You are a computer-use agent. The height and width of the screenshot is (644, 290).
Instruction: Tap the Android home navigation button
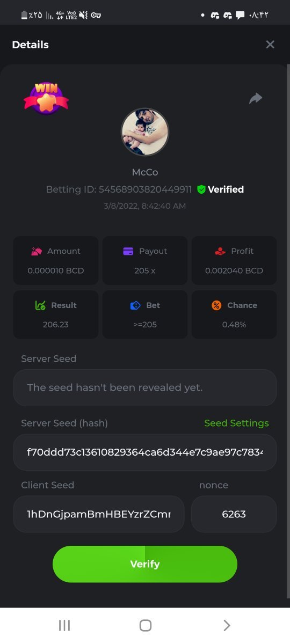pyautogui.click(x=145, y=625)
